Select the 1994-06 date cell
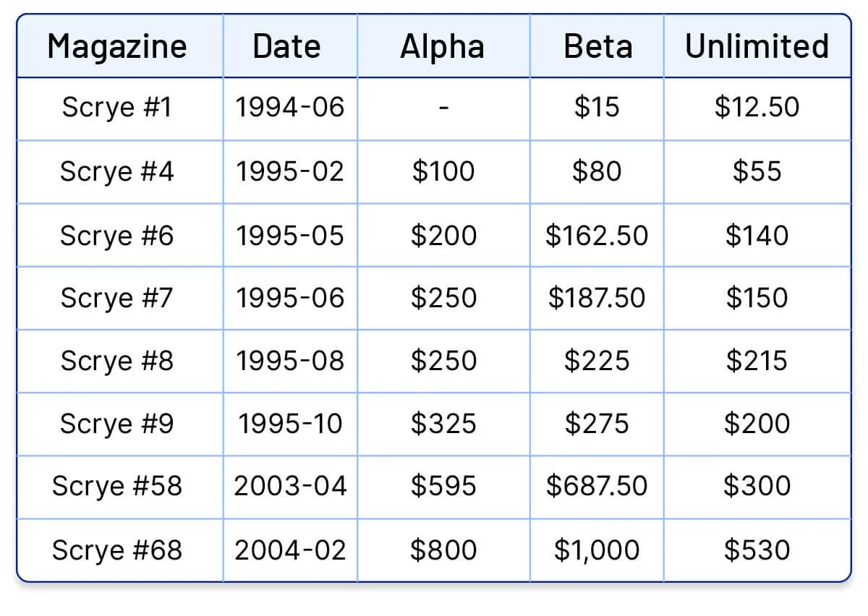868x616 pixels. point(289,107)
